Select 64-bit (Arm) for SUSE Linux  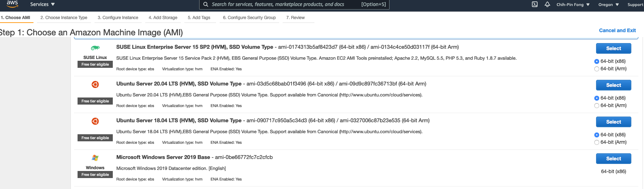coord(597,69)
